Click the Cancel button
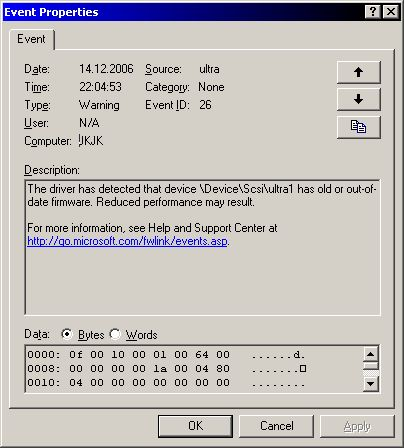Screen dimensions: 404x448 [277, 426]
